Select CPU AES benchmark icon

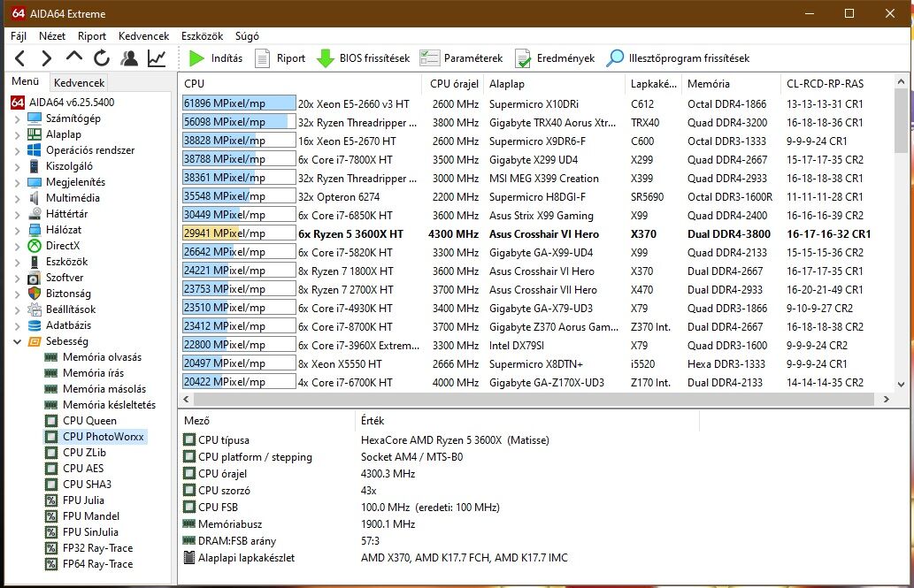pos(51,469)
